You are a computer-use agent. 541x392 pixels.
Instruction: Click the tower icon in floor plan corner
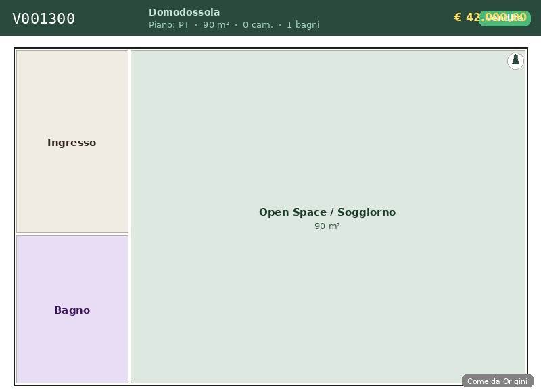[x=515, y=61]
